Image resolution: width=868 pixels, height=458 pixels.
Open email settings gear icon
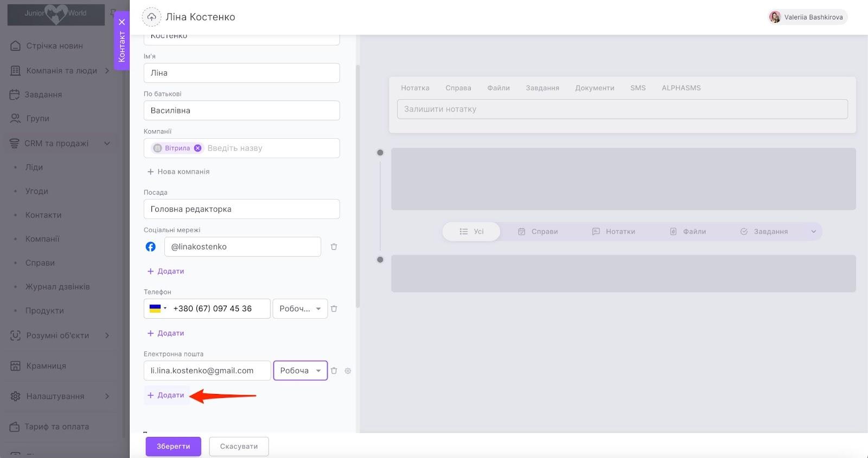pos(348,371)
